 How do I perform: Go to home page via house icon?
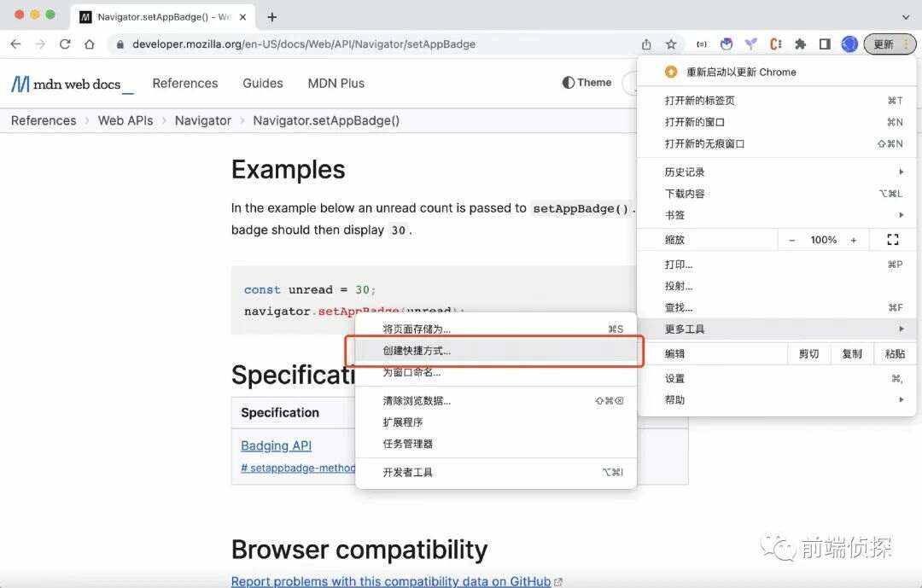89,44
